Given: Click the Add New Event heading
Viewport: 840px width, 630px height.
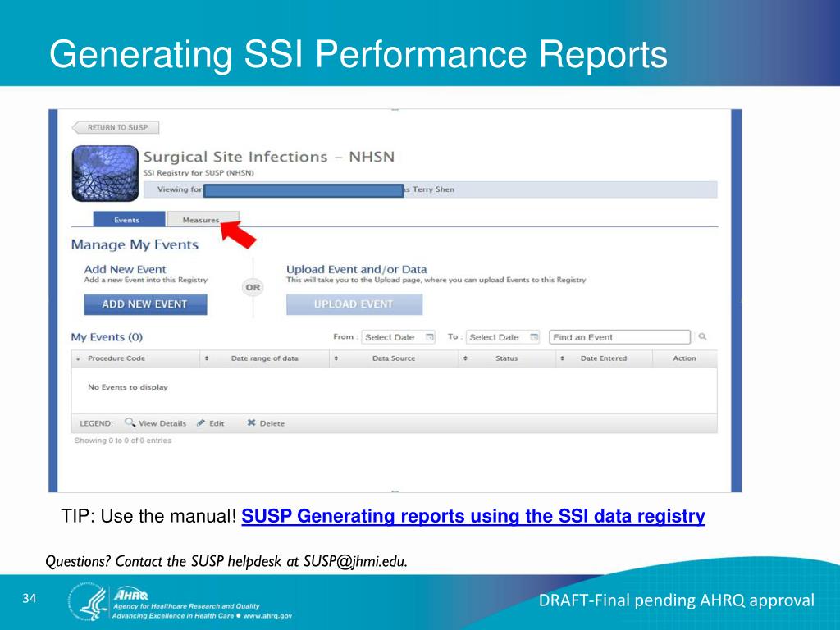Looking at the screenshot, I should pos(125,269).
